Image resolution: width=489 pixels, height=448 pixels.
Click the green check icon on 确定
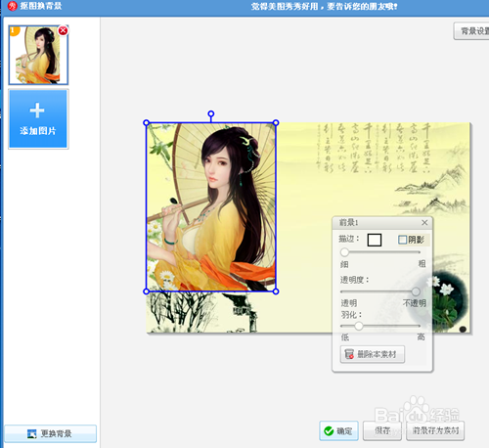point(329,431)
